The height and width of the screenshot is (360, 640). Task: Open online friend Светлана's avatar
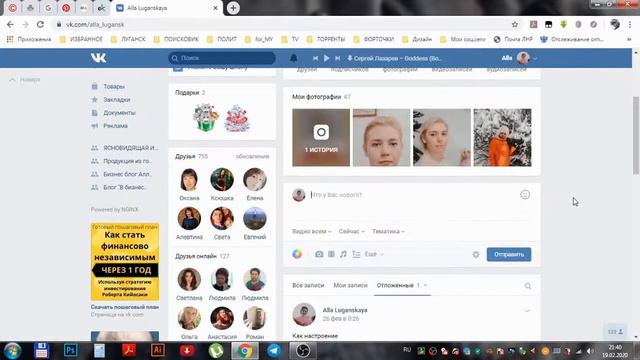click(x=189, y=280)
